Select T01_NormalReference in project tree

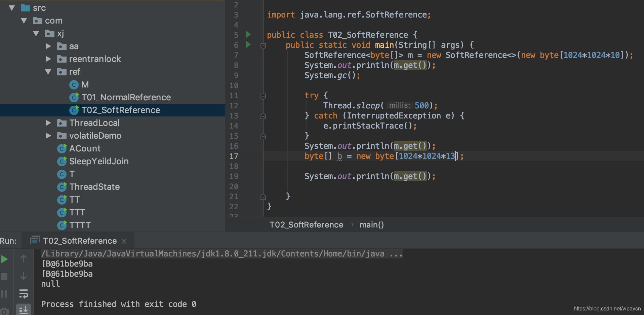click(126, 97)
